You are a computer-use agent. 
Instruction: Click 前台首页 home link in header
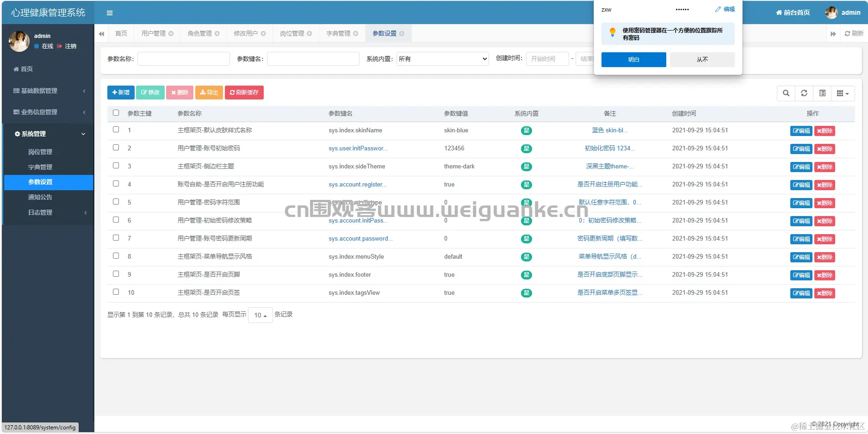coord(793,12)
